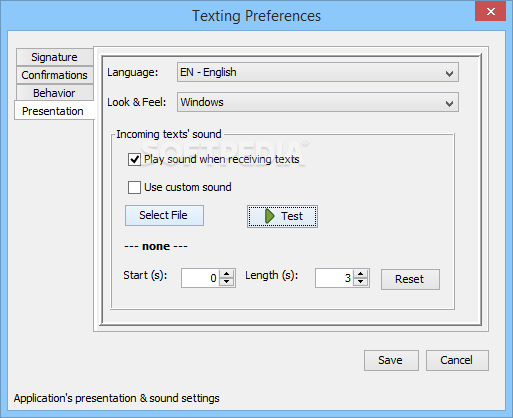Screen dimensions: 513x418
Task: Click the EN - English combo box
Action: 318,72
